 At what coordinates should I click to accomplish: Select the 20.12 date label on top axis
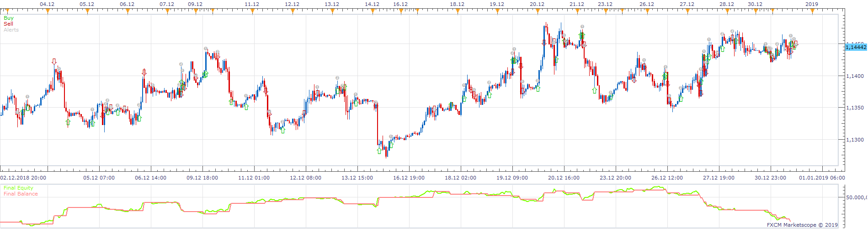click(x=537, y=4)
